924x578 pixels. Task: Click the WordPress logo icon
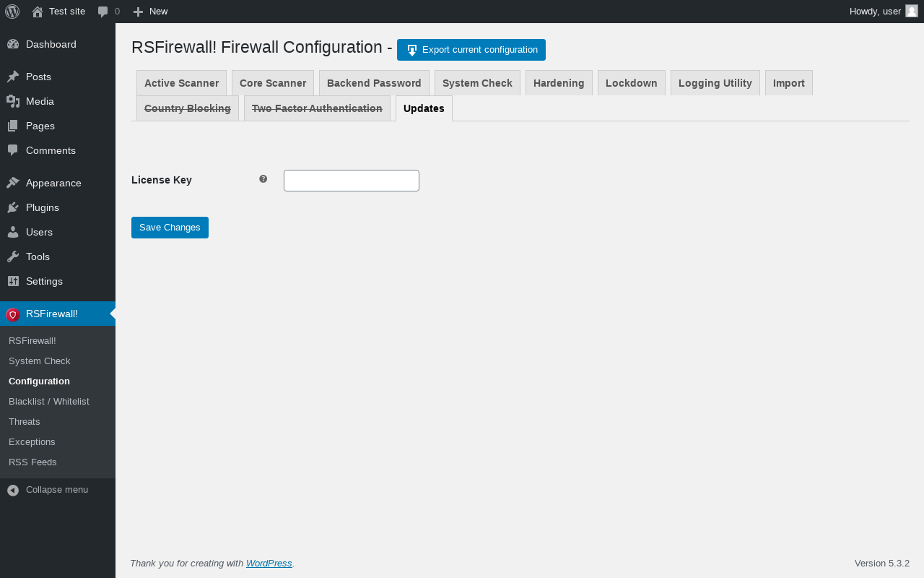pos(12,12)
